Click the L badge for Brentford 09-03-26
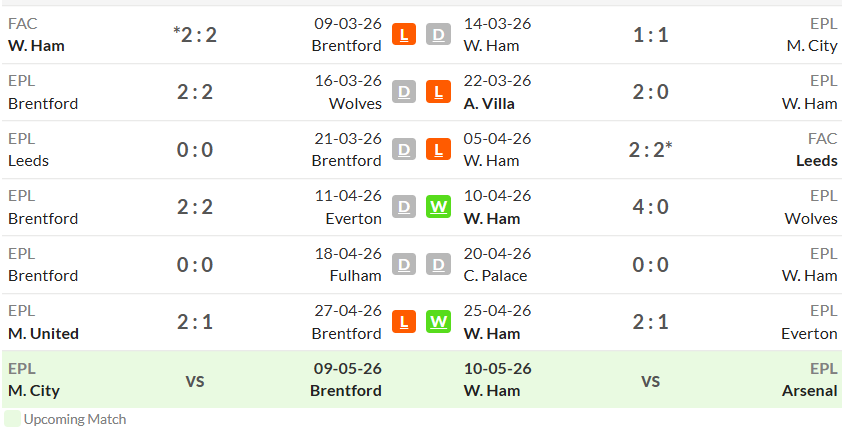 (404, 34)
